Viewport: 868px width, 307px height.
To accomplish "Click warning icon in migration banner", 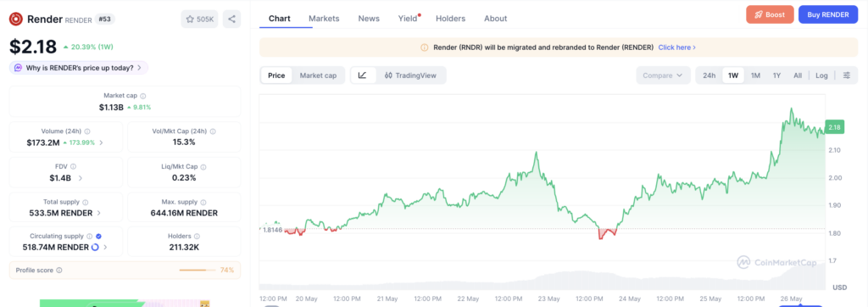I will (x=424, y=47).
